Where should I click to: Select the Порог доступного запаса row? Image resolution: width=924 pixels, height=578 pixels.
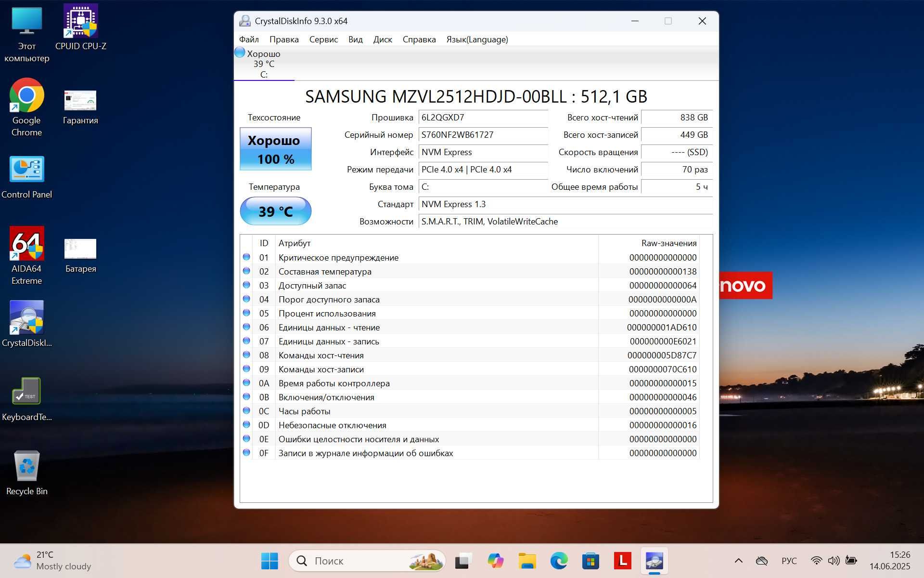(x=470, y=300)
